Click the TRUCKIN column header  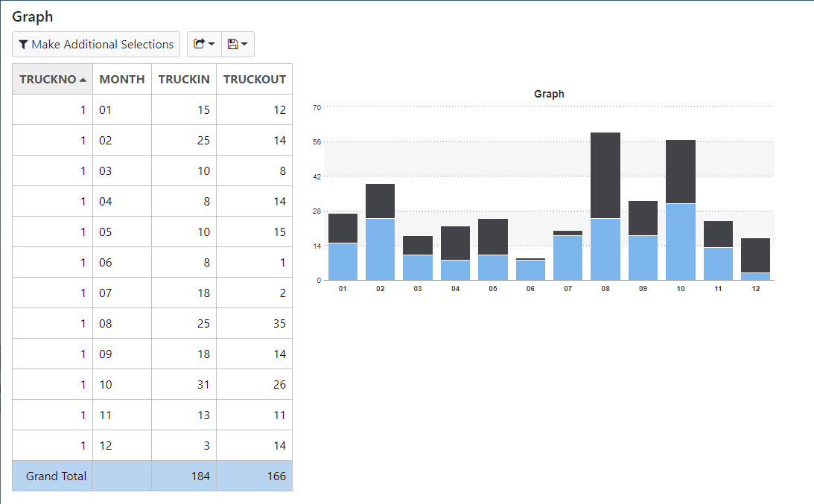184,79
